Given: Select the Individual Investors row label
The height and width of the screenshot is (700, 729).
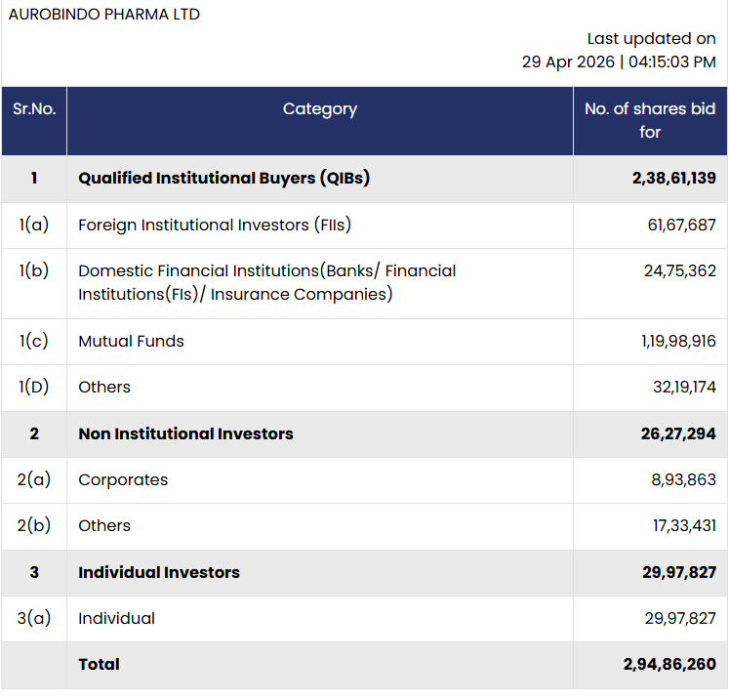Looking at the screenshot, I should pyautogui.click(x=159, y=572).
